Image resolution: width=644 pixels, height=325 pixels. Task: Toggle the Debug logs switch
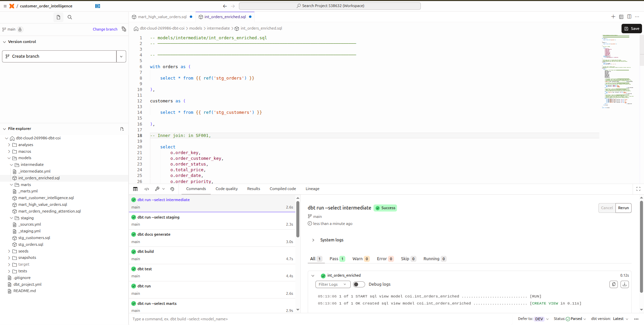359,284
